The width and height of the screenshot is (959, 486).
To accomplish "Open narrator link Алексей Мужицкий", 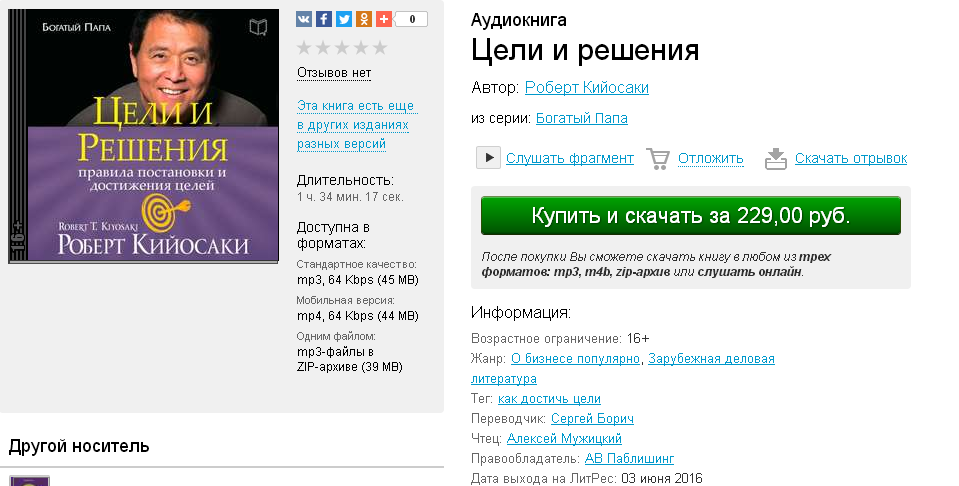I will click(564, 438).
